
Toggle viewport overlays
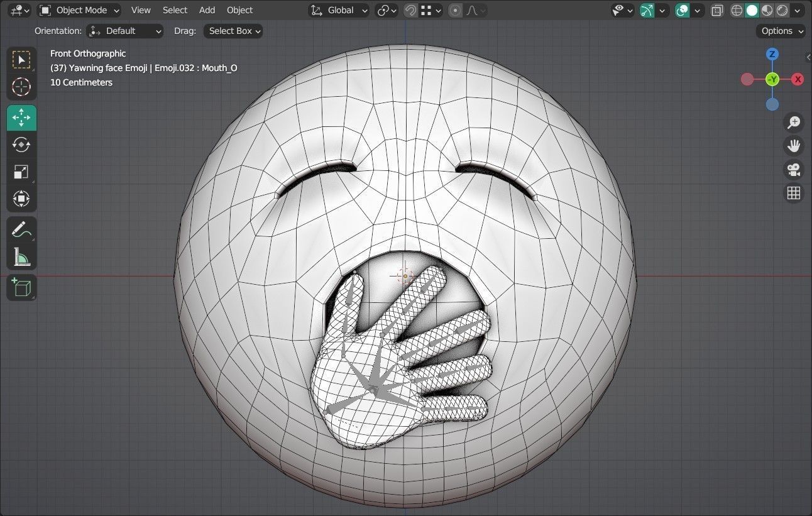(683, 10)
